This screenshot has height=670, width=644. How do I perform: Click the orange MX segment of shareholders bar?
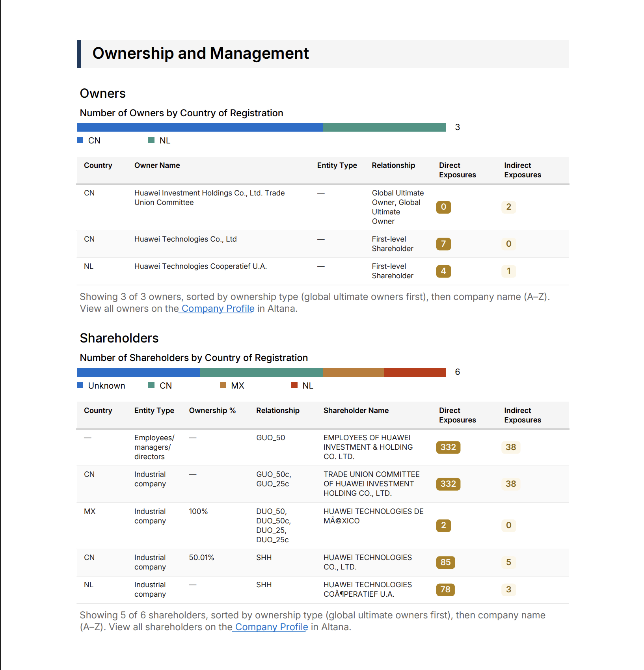click(x=354, y=372)
